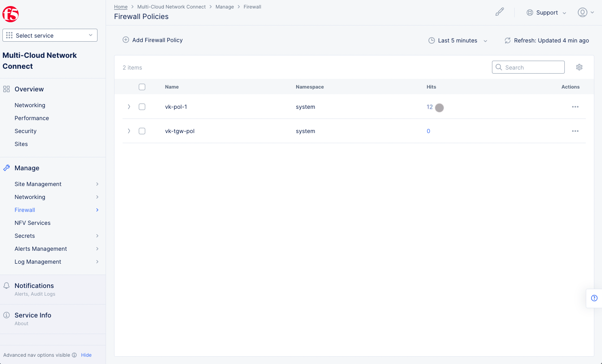
Task: Toggle the select-all checkbox in table header
Action: (x=142, y=87)
